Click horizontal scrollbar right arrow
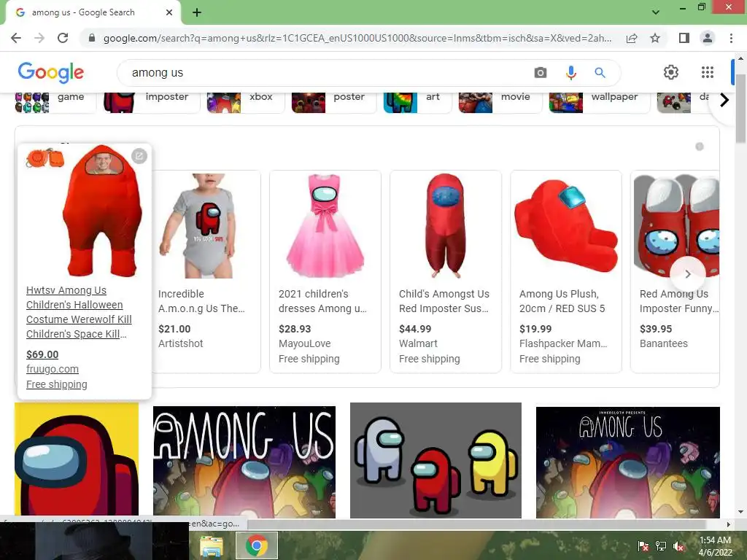The width and height of the screenshot is (747, 560). coord(729,524)
